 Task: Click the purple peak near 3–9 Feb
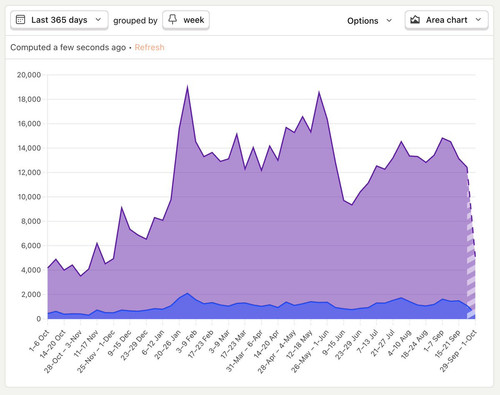pyautogui.click(x=187, y=87)
